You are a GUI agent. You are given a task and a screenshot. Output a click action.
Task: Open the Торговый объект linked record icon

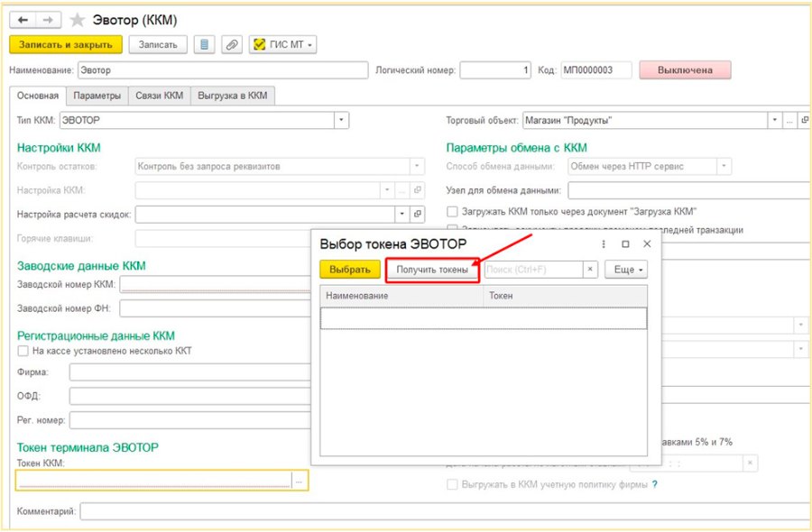point(804,121)
